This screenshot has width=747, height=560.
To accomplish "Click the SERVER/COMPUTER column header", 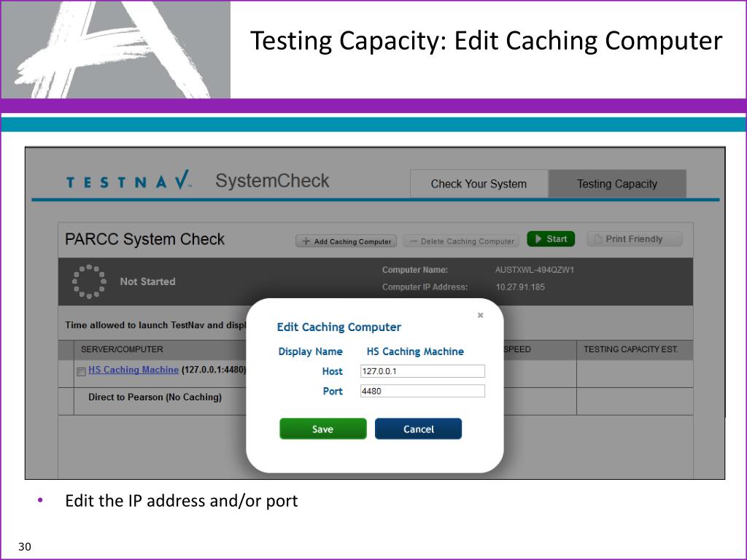I will pyautogui.click(x=122, y=349).
